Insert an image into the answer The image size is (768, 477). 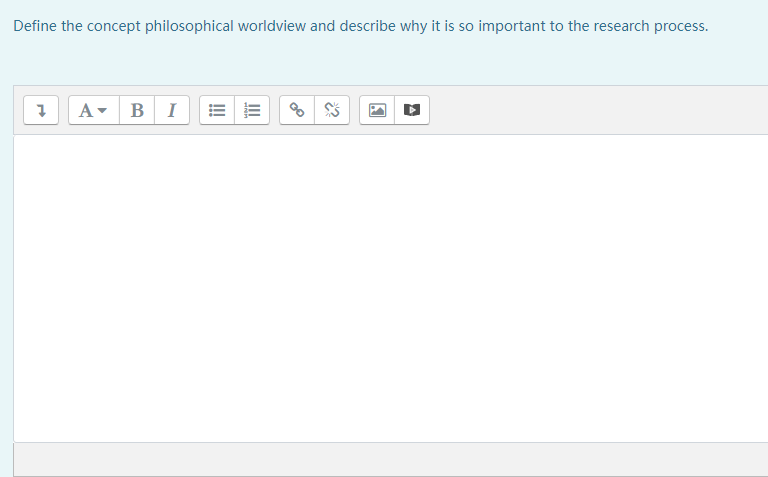[377, 110]
